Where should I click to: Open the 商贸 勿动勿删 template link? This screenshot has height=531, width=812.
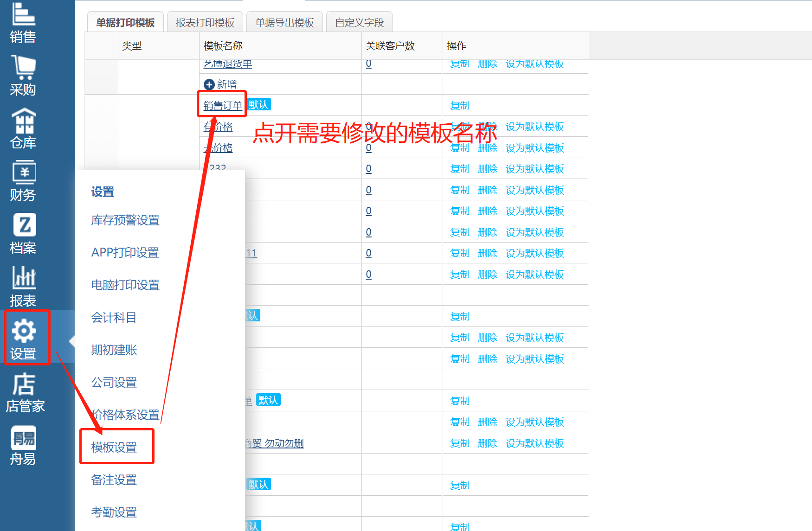pos(274,443)
